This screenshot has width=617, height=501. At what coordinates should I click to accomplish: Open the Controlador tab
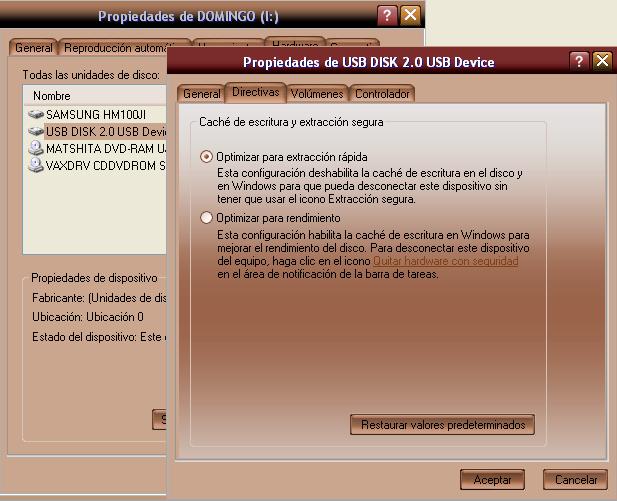[382, 94]
